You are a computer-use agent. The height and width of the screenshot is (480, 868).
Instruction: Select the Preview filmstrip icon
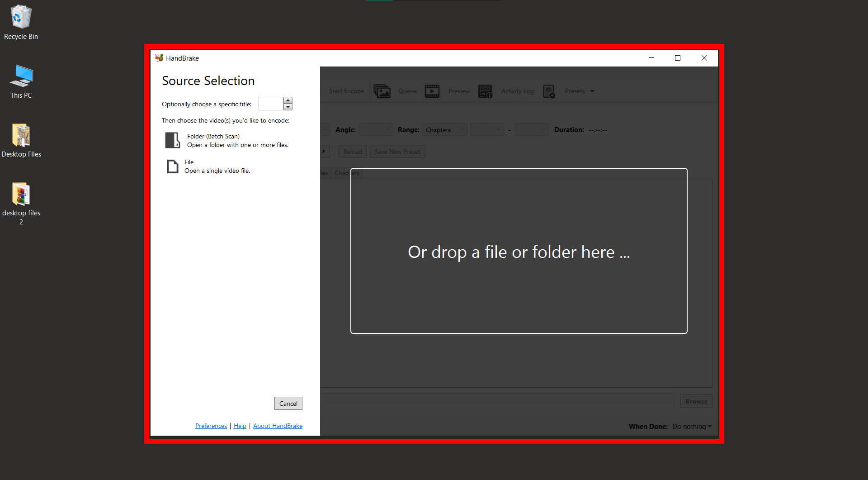tap(432, 91)
